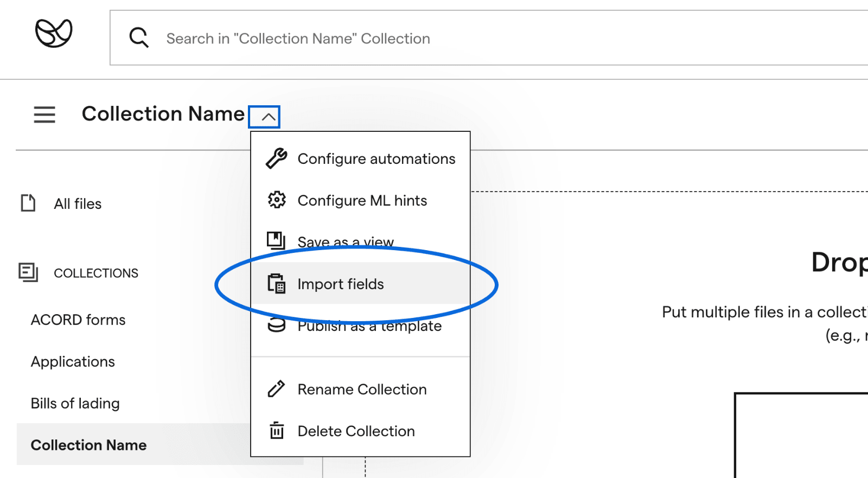Focus the collection search field
This screenshot has width=868, height=478.
[488, 38]
